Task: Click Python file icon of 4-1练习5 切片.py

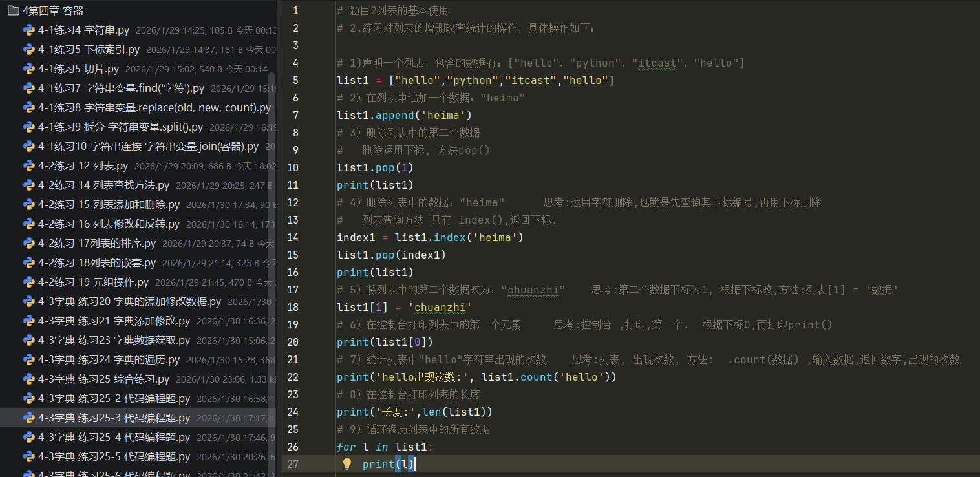Action: point(28,69)
